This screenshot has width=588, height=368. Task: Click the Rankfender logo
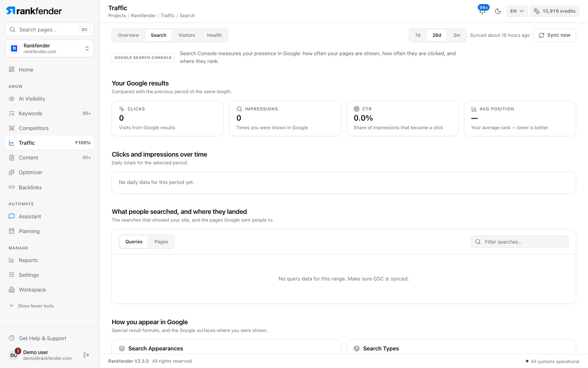(34, 11)
